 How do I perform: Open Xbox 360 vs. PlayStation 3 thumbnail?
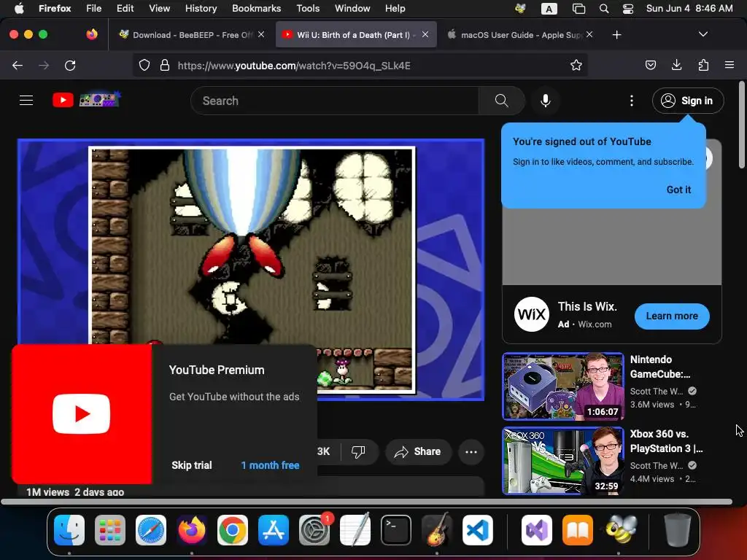click(x=563, y=461)
